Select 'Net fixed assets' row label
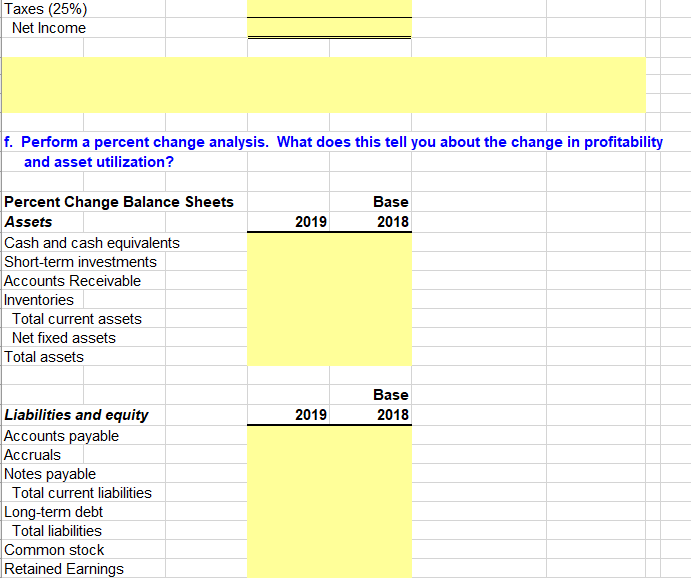The width and height of the screenshot is (691, 578). (64, 337)
